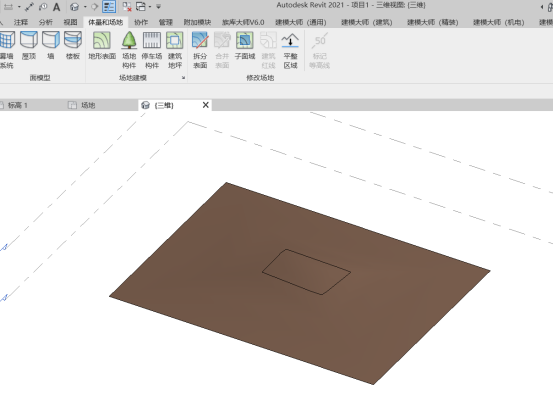
Task: Click the 面模型 panel title
Action: (40, 78)
